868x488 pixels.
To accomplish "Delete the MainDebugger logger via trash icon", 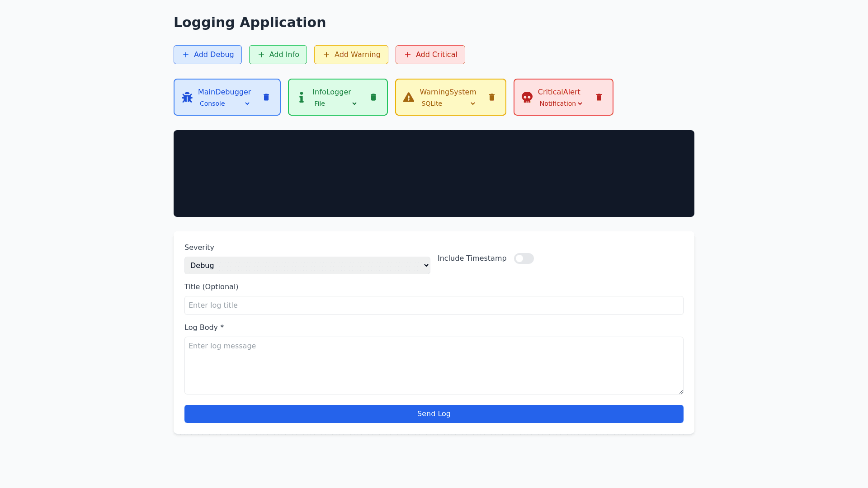I will (x=266, y=97).
